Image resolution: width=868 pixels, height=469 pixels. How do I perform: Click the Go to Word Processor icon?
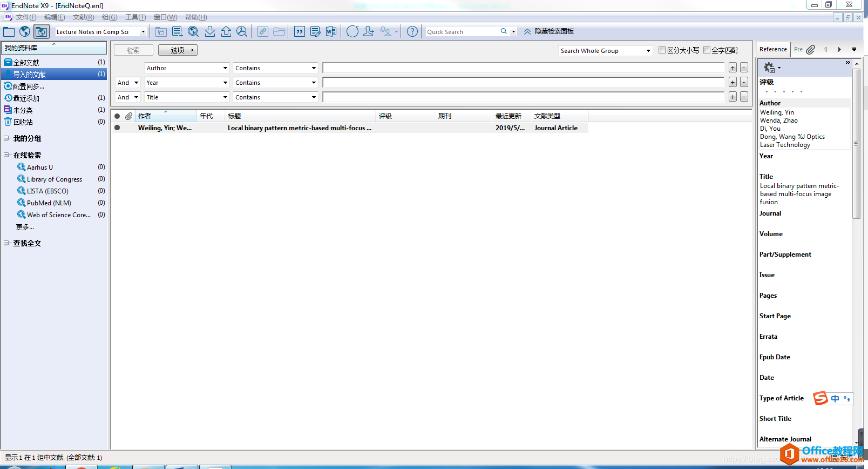click(x=331, y=32)
